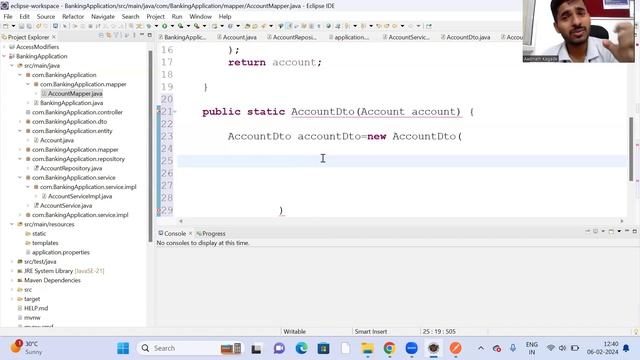Place the cursor on empty line 25
This screenshot has height=360, width=640.
coord(402,161)
